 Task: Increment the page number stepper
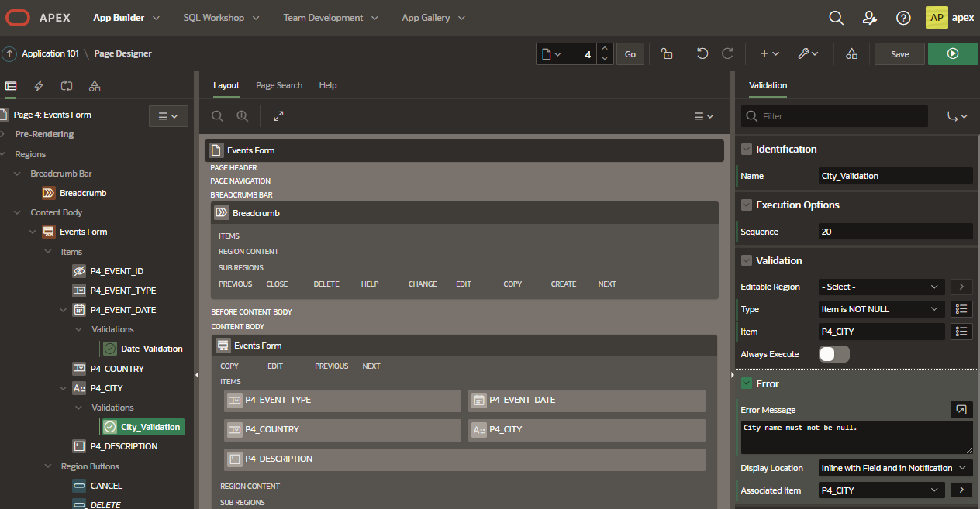[x=606, y=48]
